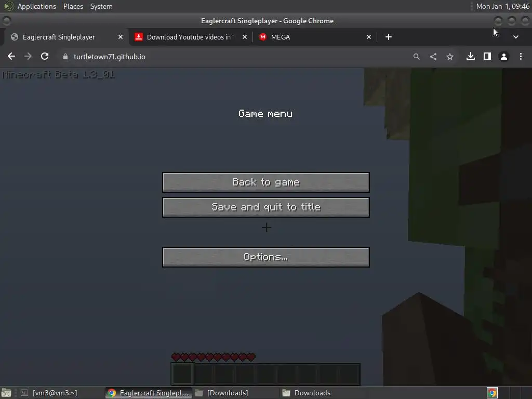532x399 pixels.
Task: Click the turtletown71.github.io address bar
Action: click(109, 57)
